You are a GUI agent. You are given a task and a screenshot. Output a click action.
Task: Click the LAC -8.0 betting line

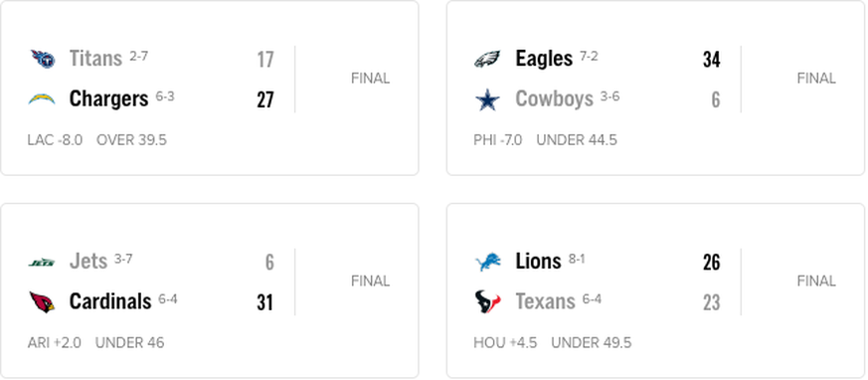click(x=55, y=140)
